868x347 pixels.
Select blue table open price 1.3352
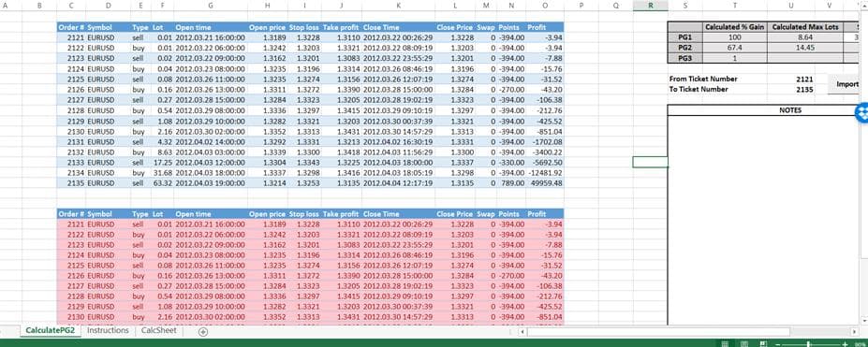268,131
